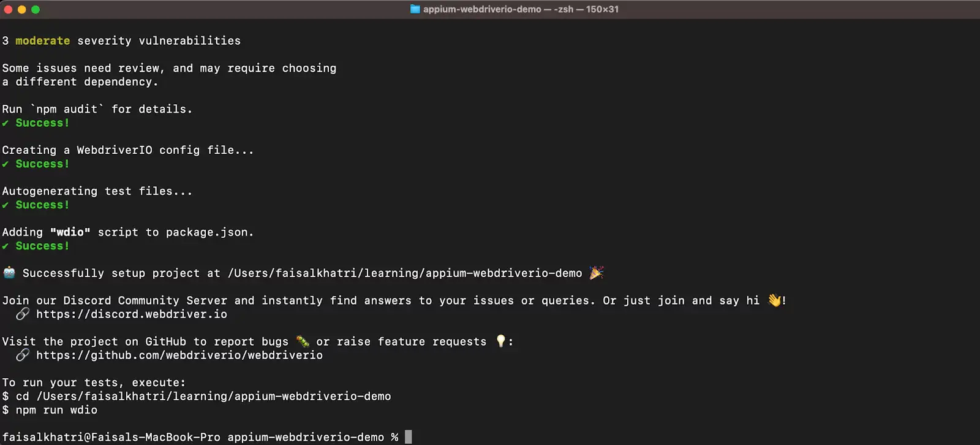Click the party popper emoji after the project path
980x445 pixels.
[x=597, y=273]
